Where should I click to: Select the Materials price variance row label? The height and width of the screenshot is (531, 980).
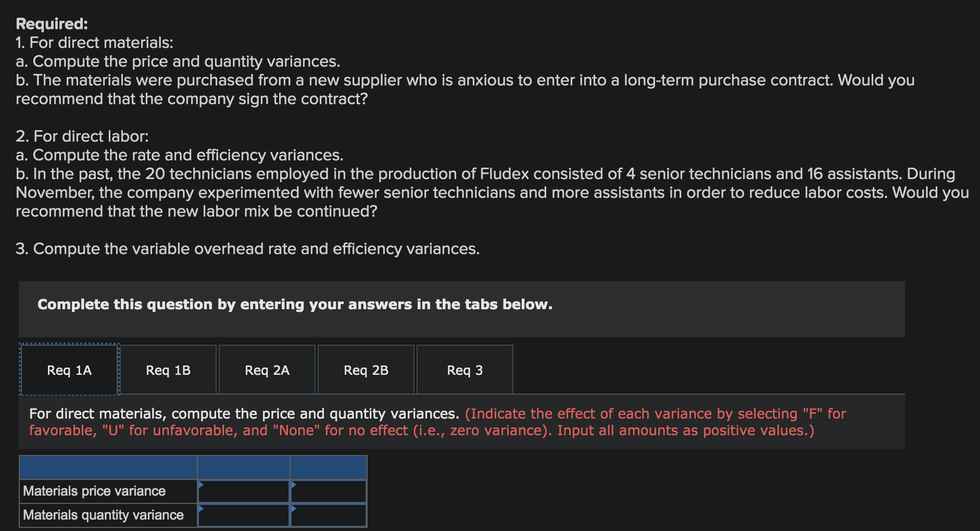95,490
